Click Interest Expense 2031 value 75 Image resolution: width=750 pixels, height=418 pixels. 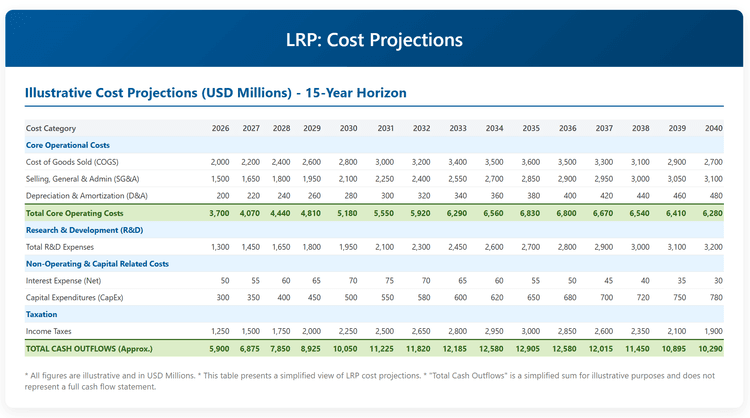click(389, 281)
